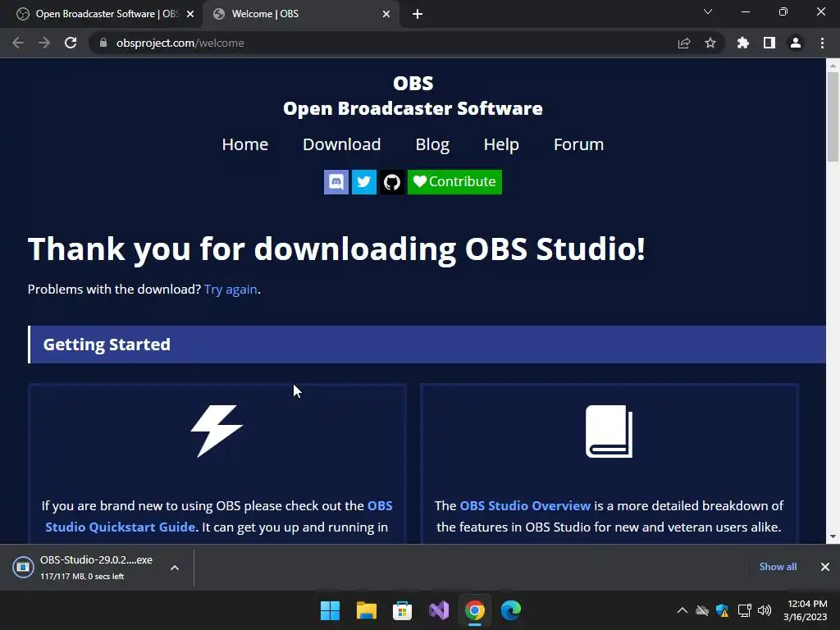Go back to previous page
Viewport: 840px width, 630px height.
[x=18, y=43]
